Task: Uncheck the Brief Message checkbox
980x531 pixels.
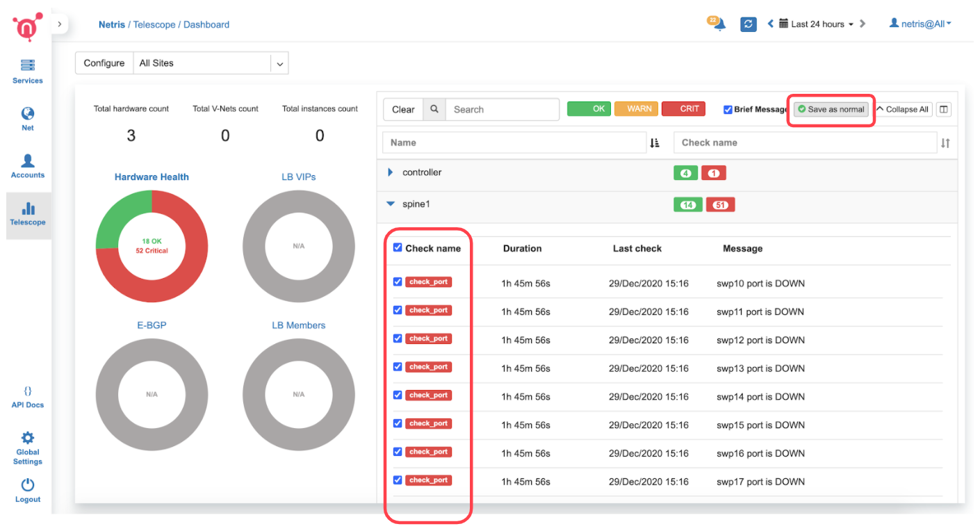Action: pos(728,109)
